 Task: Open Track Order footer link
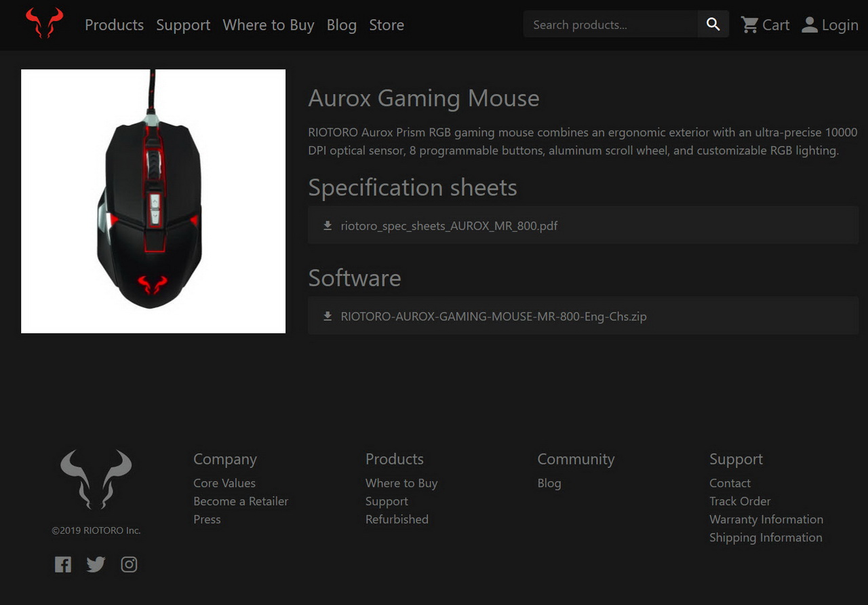[740, 501]
